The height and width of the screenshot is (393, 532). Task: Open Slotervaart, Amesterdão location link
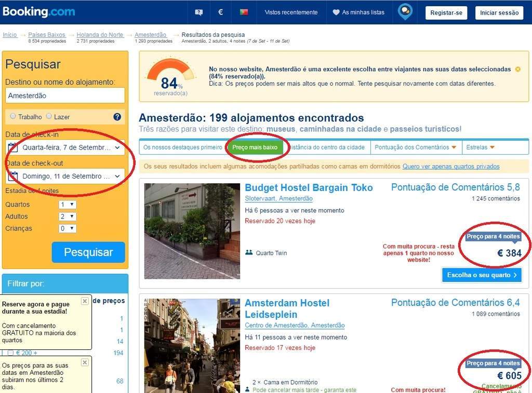coord(279,199)
